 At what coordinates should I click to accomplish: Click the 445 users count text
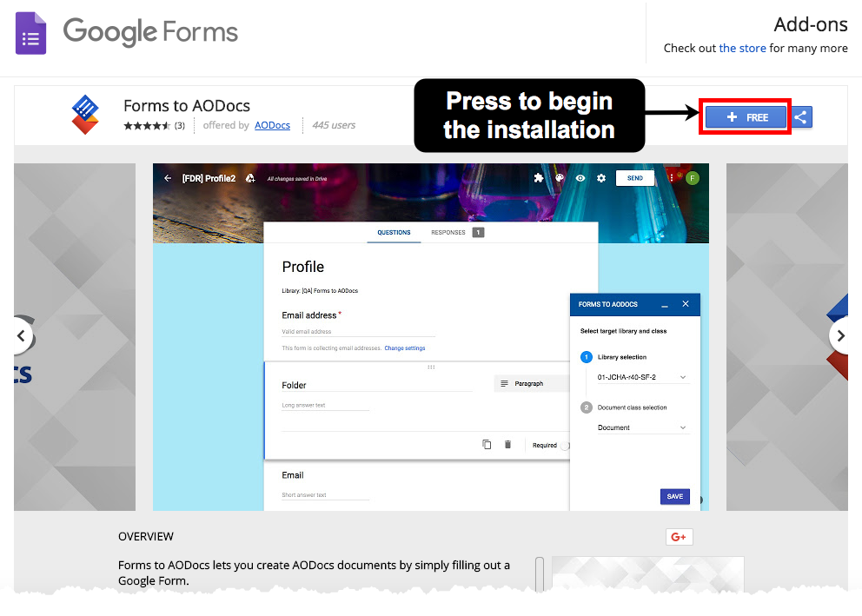(334, 125)
